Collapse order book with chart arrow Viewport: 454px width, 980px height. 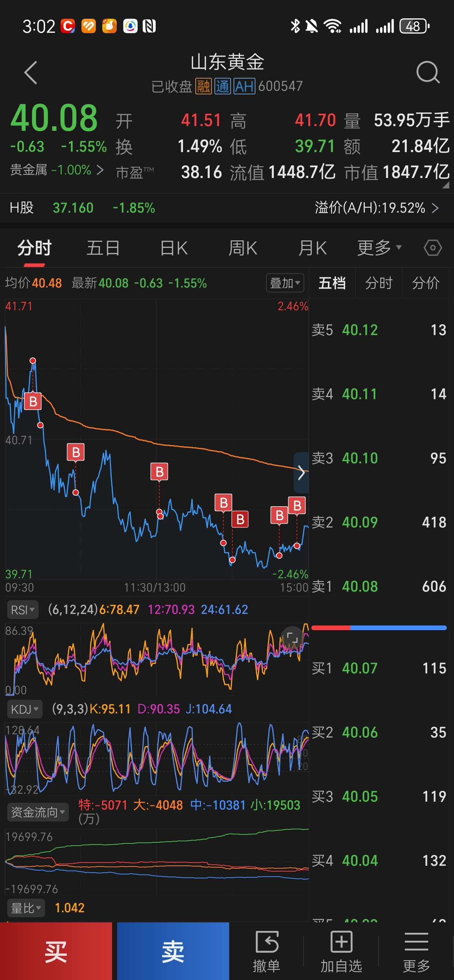[x=301, y=472]
